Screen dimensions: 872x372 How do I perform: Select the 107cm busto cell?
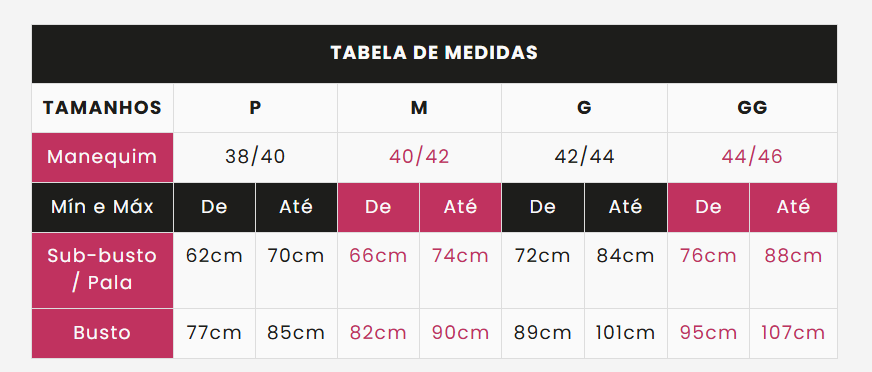pos(793,334)
